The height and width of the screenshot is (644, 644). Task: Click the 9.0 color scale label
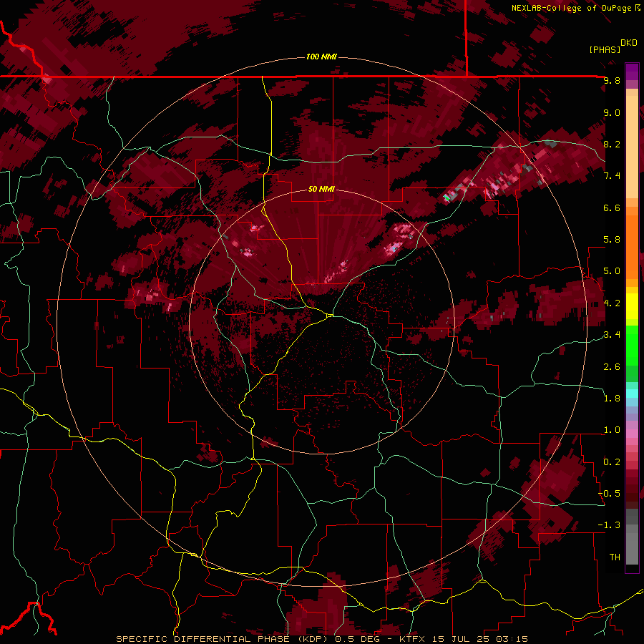tap(612, 112)
